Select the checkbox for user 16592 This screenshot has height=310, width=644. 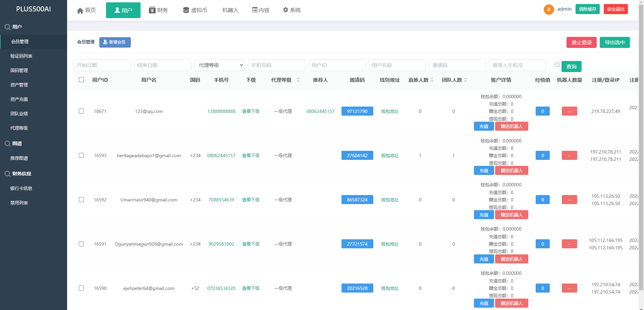(x=81, y=200)
